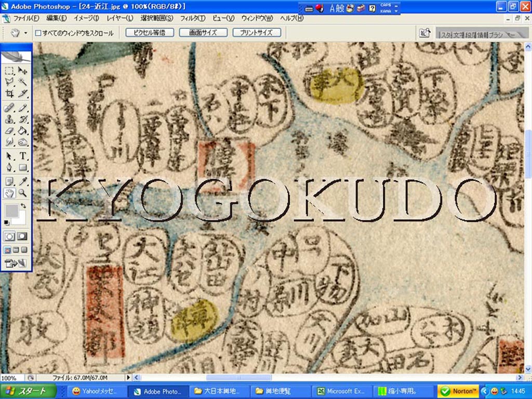
Task: Set Full Screen Mode without menu
Action: (x=24, y=250)
